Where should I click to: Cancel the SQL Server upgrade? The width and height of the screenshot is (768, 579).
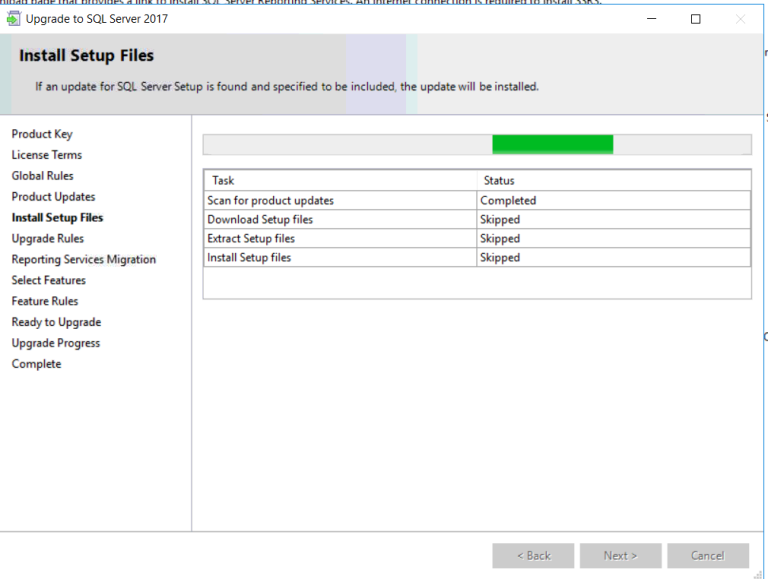tap(707, 556)
